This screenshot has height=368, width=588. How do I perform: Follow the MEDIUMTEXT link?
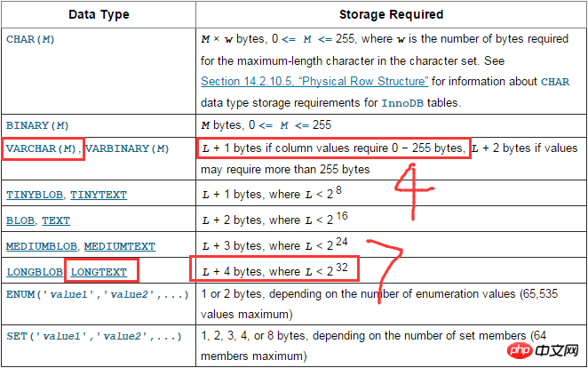pos(121,245)
